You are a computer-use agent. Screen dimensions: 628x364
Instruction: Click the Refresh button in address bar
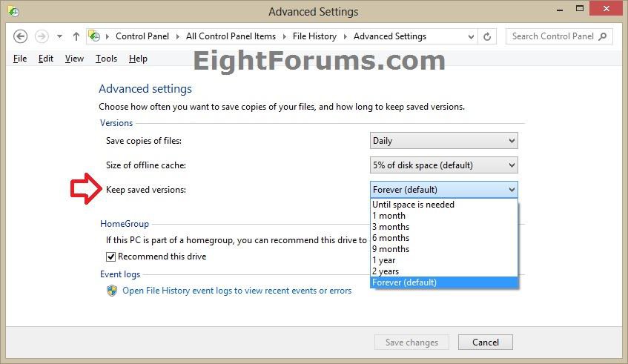(487, 37)
